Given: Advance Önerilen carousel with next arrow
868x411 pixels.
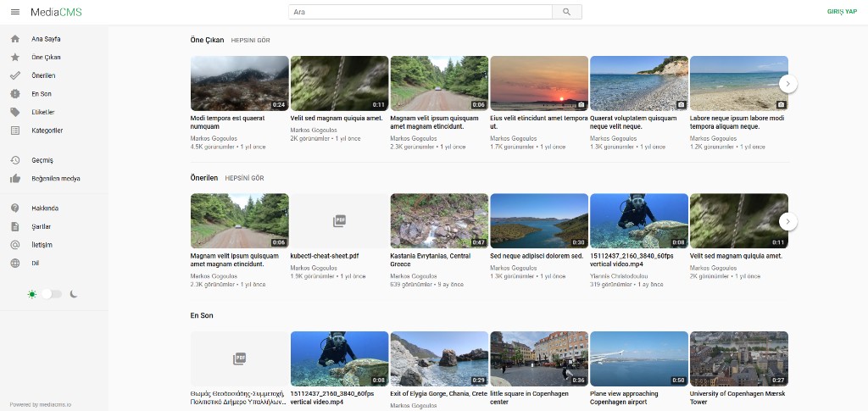Looking at the screenshot, I should click(787, 221).
